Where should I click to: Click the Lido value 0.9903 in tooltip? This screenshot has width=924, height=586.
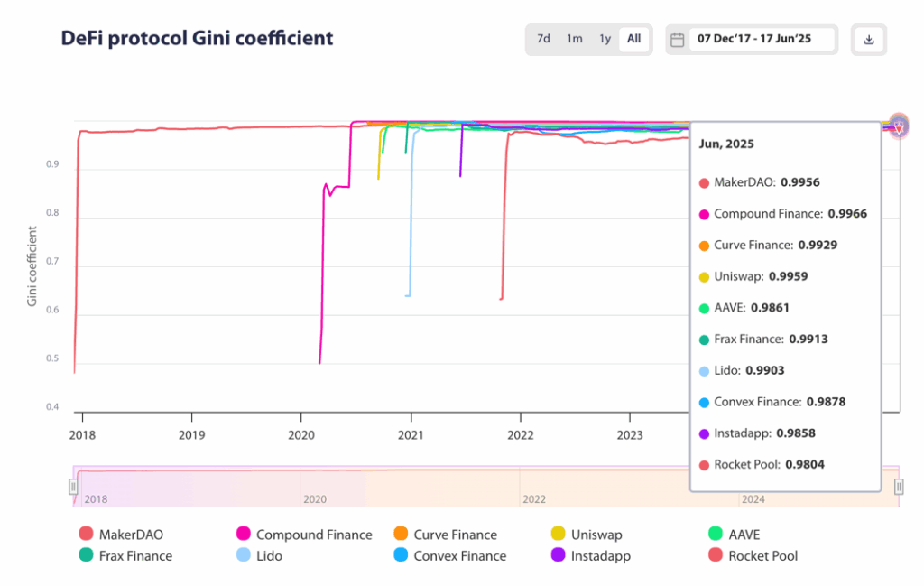pos(765,370)
